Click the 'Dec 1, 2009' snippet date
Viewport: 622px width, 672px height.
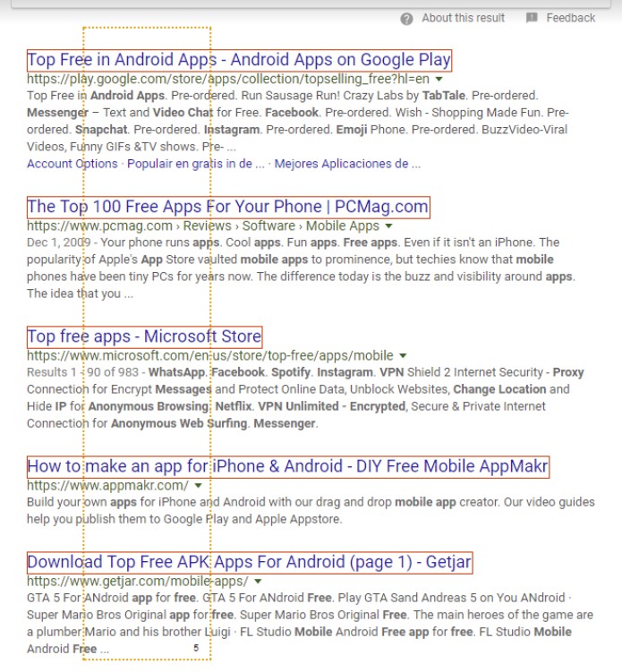point(59,242)
